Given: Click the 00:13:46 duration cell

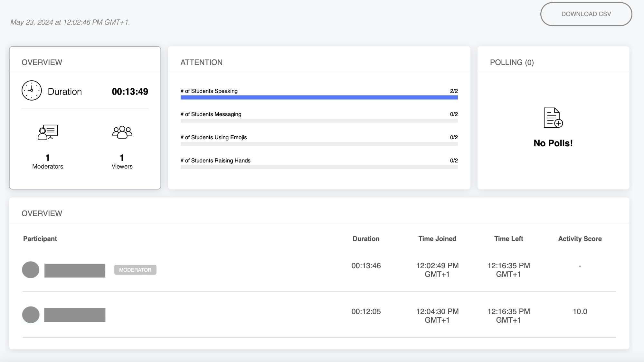Looking at the screenshot, I should 366,266.
